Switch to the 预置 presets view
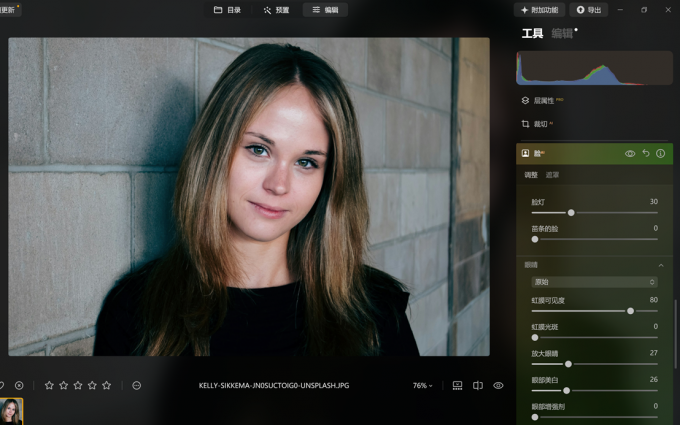 [276, 10]
